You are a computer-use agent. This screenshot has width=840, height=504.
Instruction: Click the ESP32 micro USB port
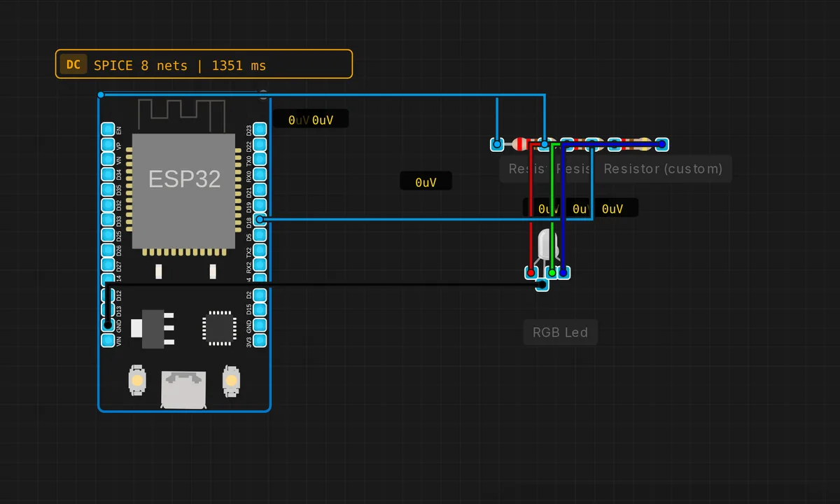[x=183, y=390]
